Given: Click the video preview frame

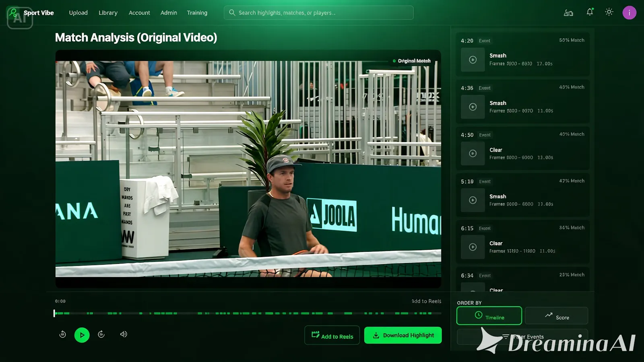Looking at the screenshot, I should click(248, 169).
